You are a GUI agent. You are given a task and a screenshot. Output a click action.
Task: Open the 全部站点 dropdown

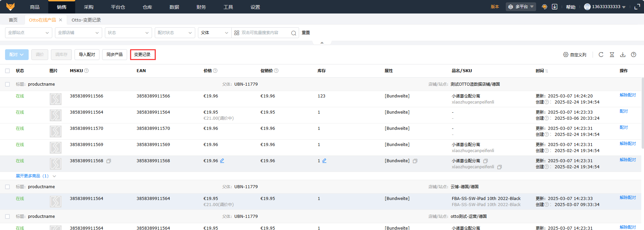click(x=29, y=33)
